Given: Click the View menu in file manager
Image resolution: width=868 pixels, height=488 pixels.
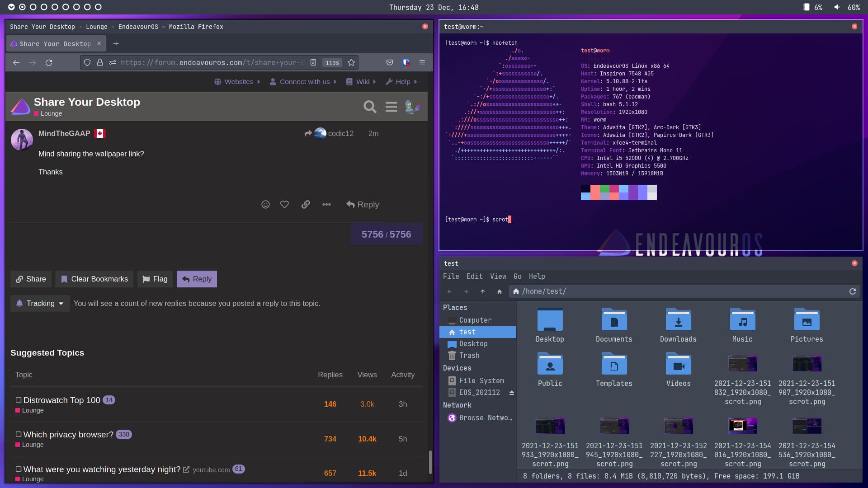Looking at the screenshot, I should pos(497,276).
